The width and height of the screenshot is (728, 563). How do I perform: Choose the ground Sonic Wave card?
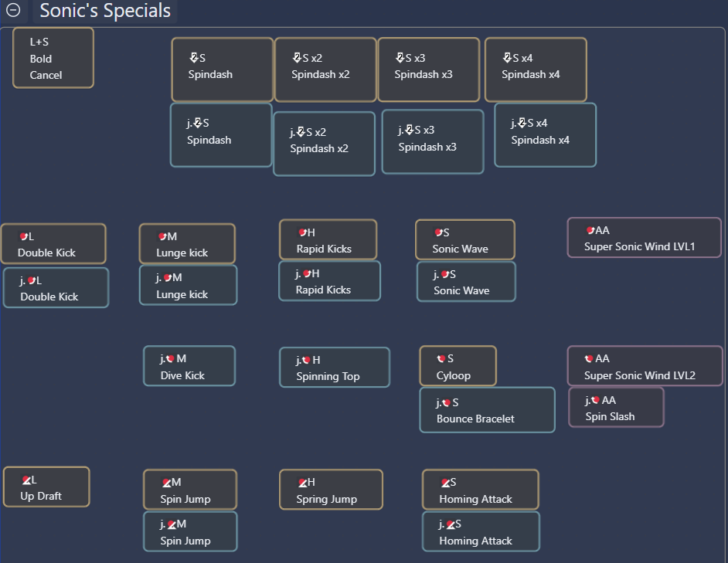click(465, 239)
